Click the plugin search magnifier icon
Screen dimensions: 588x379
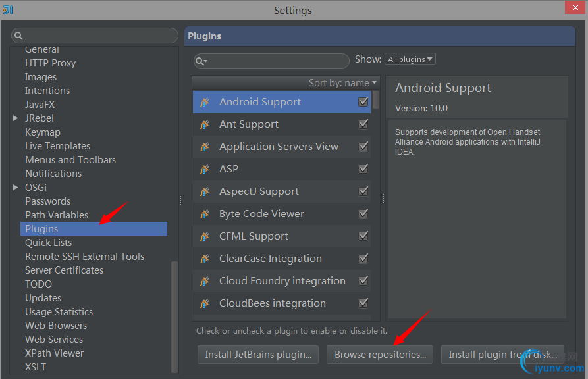point(201,61)
